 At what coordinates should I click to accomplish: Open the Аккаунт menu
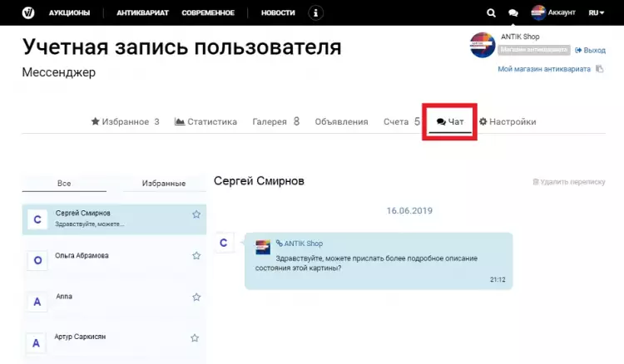click(x=562, y=12)
